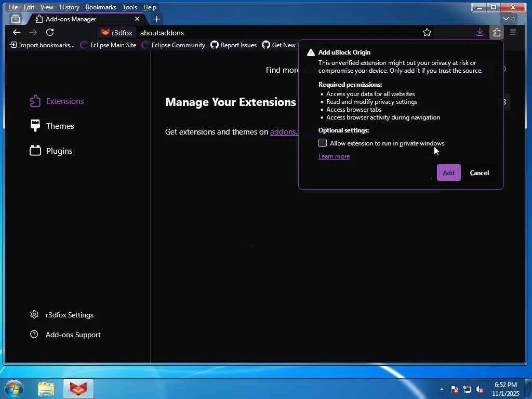Open the addons link in the page text

(284, 131)
